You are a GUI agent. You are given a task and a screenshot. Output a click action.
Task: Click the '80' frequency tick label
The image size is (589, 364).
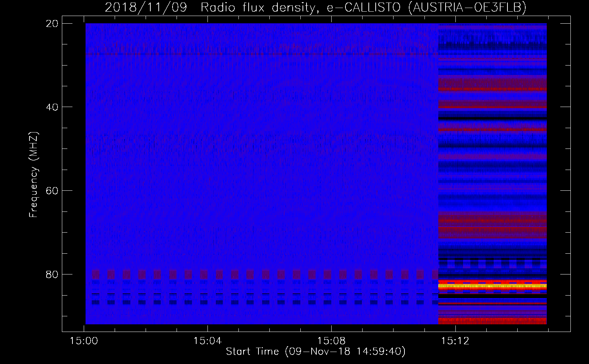click(x=52, y=274)
